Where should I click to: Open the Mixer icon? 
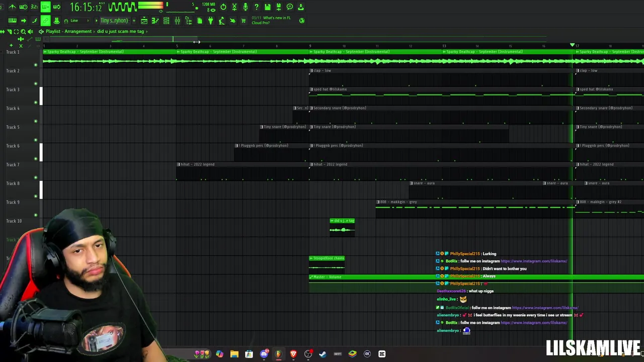click(x=178, y=21)
